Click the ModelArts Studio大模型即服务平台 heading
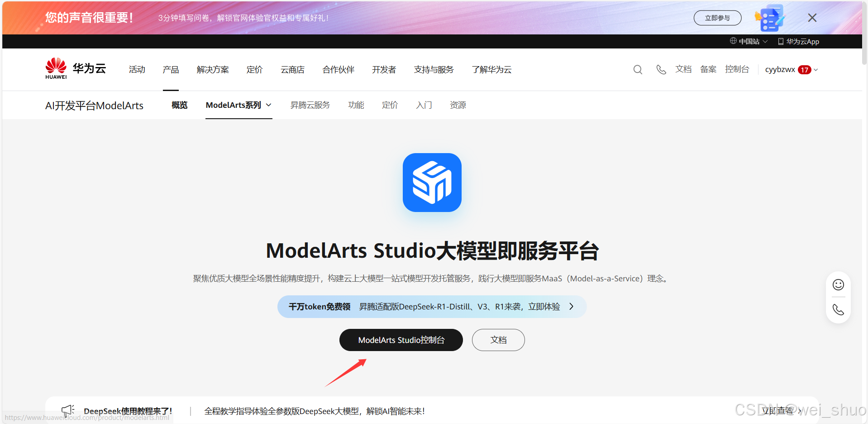This screenshot has width=868, height=424. pos(432,251)
